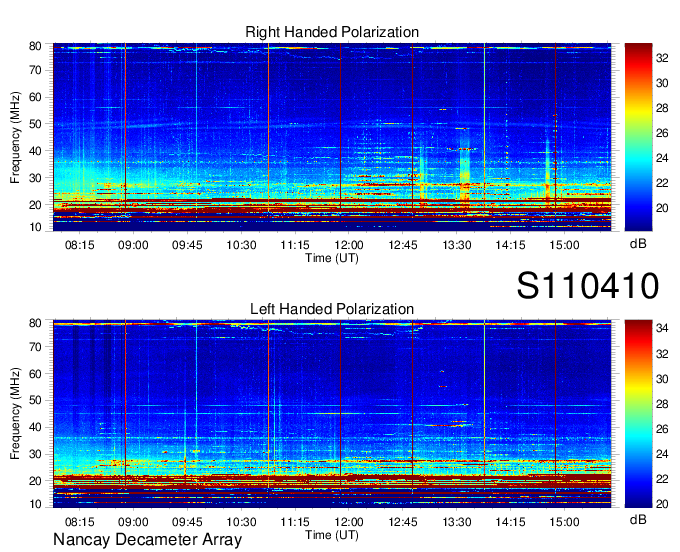Viewport: 680px width, 552px height.
Task: Click the 30 MHz tick of Right Handed plot
Action: coord(35,178)
